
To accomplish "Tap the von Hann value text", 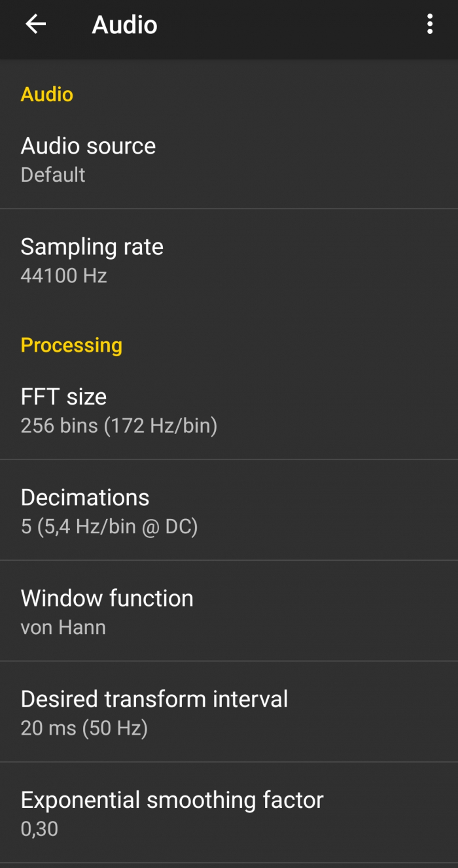I will [x=63, y=627].
